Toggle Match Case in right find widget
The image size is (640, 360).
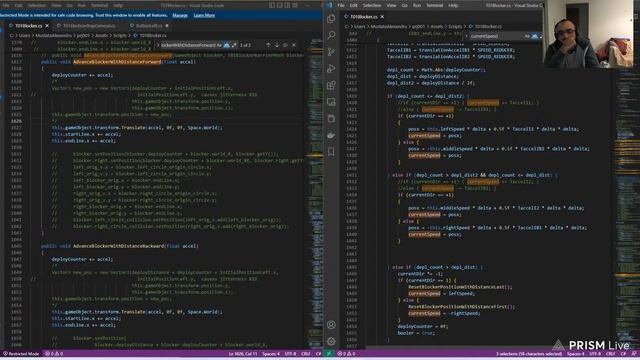[x=527, y=36]
